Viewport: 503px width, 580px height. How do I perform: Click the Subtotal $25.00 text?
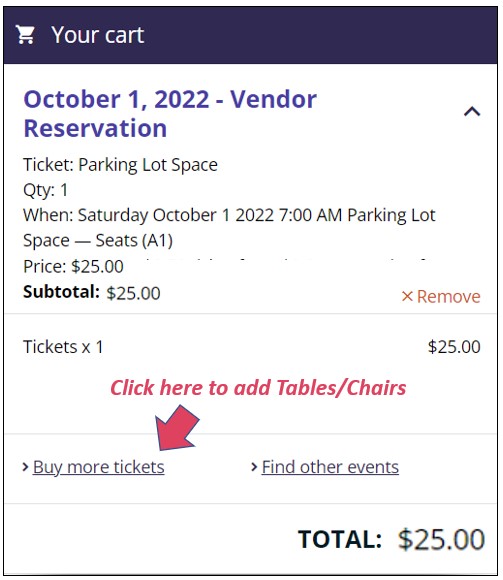[92, 293]
